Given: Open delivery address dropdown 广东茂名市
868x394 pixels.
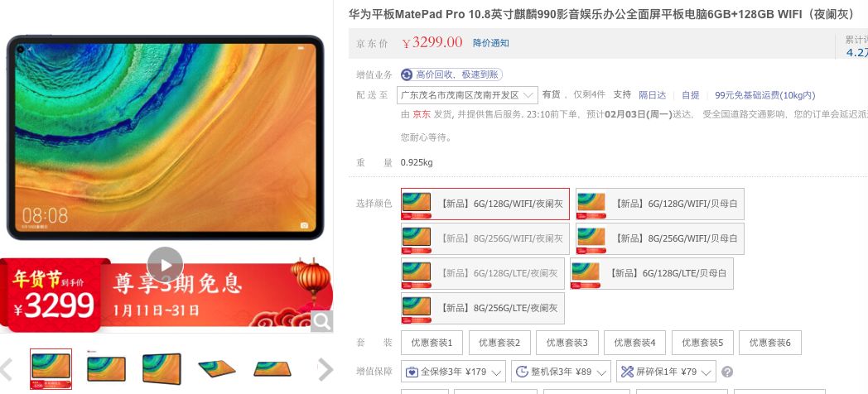Looking at the screenshot, I should [x=467, y=95].
